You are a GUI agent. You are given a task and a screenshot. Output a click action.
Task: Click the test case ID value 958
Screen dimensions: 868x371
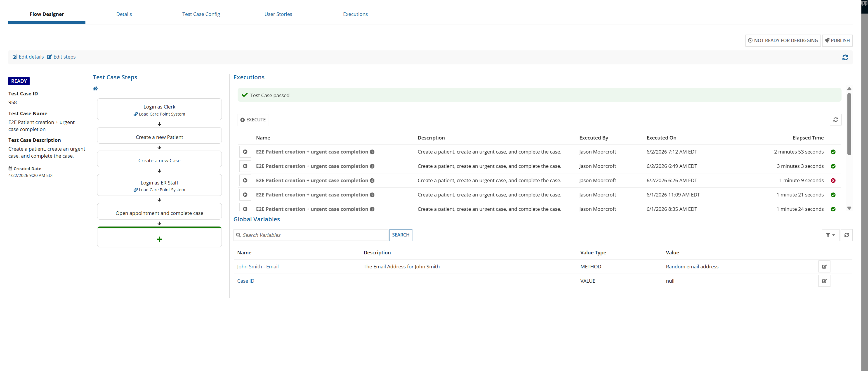12,102
